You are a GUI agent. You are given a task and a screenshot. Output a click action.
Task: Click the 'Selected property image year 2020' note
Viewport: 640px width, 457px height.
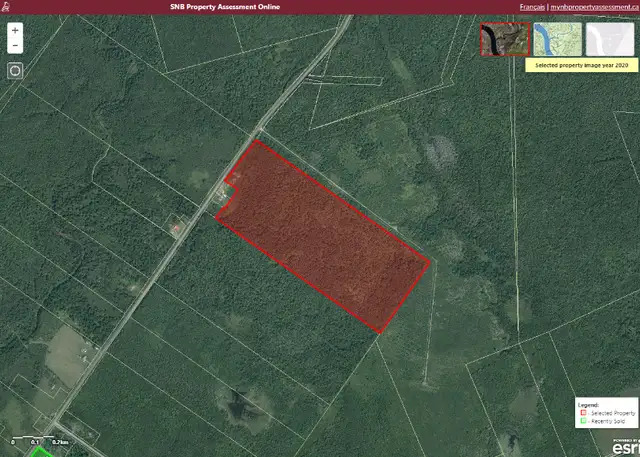point(582,65)
